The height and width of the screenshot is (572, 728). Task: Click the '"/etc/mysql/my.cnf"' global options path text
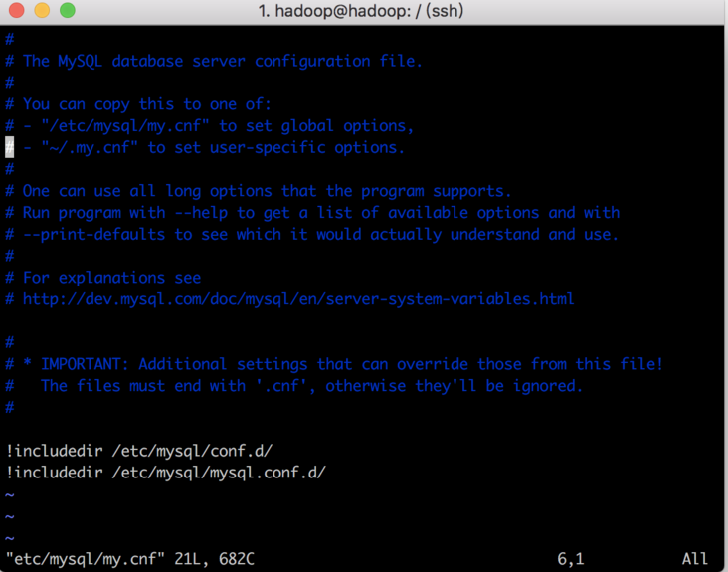[x=126, y=126]
